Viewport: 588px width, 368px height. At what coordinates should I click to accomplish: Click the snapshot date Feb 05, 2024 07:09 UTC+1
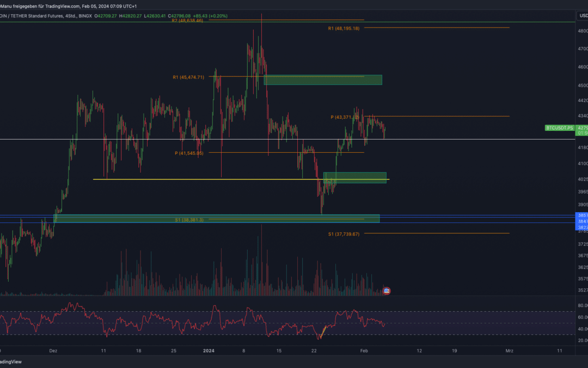click(109, 7)
